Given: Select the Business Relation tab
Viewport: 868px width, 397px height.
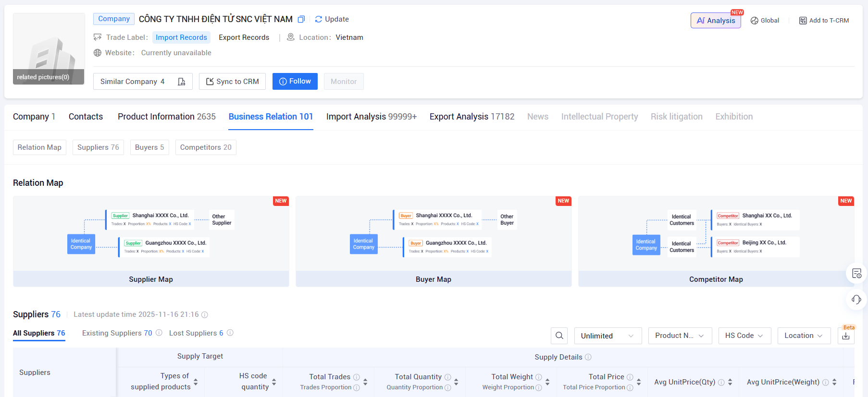Looking at the screenshot, I should [271, 117].
